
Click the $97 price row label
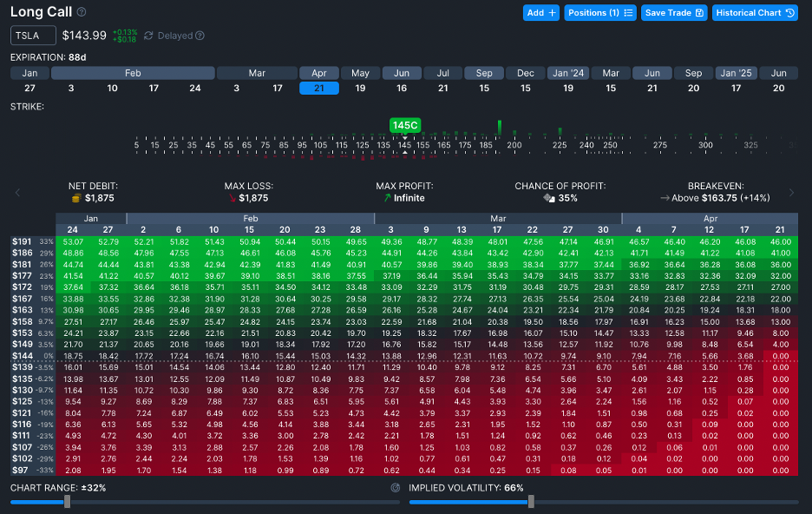[20, 470]
